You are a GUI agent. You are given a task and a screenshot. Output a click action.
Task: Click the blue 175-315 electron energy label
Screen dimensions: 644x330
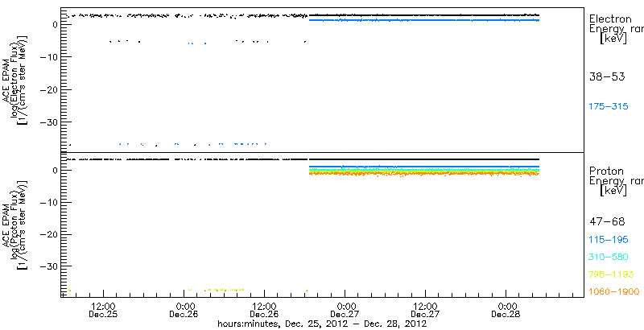(609, 106)
